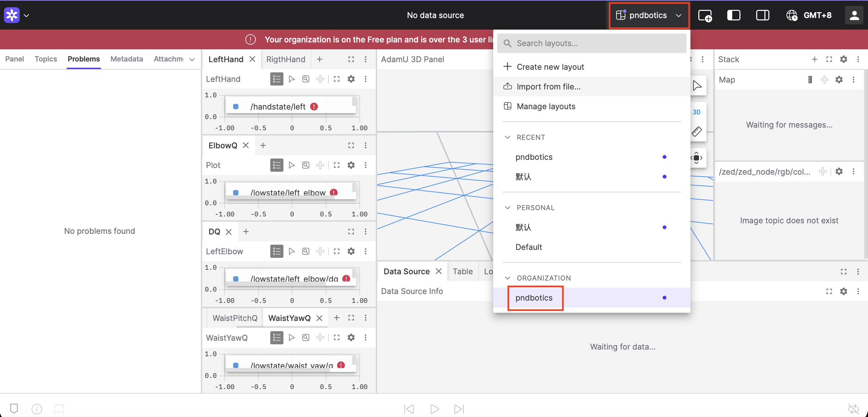This screenshot has width=868, height=417.
Task: Open settings gear of the Map panel
Action: pos(839,80)
